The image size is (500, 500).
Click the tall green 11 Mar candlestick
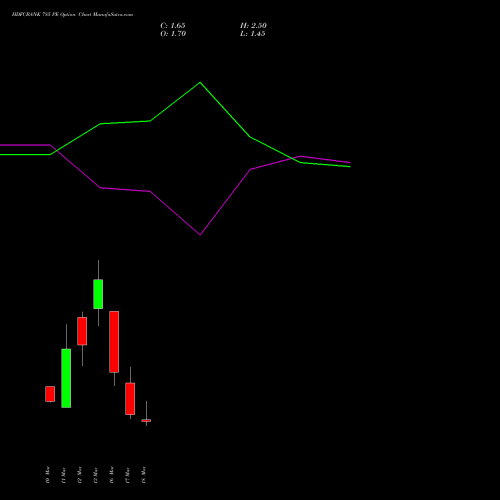(66, 378)
